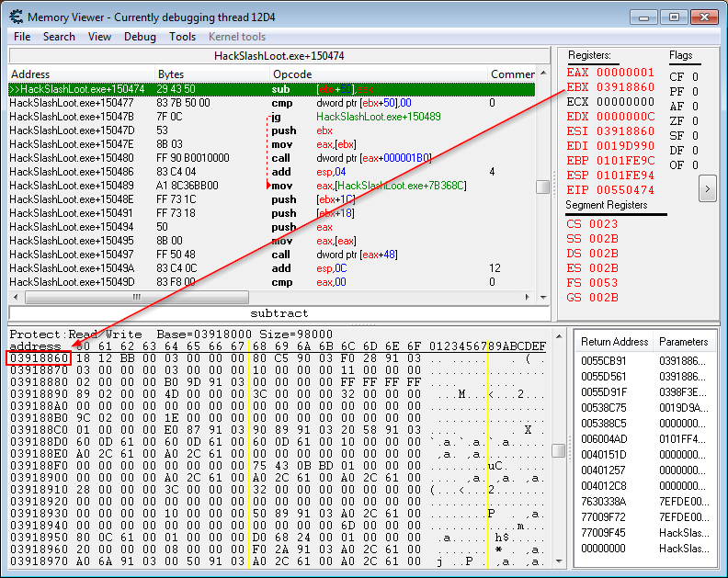The height and width of the screenshot is (578, 728).
Task: Click the Address column header
Action: pyautogui.click(x=81, y=74)
